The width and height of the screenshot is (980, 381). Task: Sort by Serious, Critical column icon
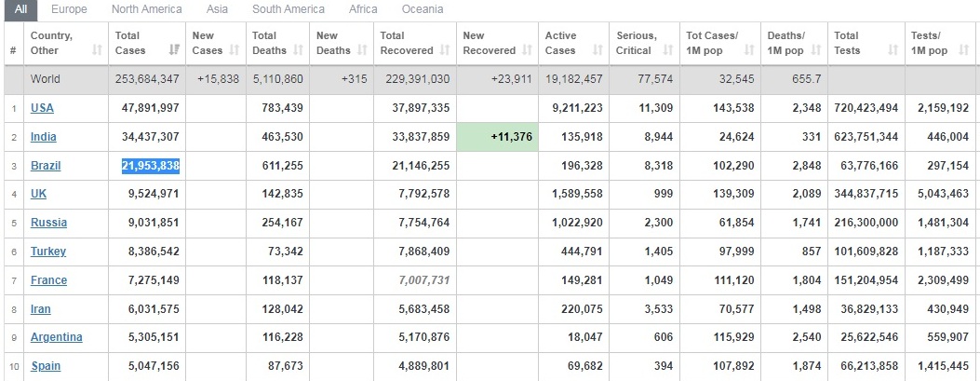(668, 50)
